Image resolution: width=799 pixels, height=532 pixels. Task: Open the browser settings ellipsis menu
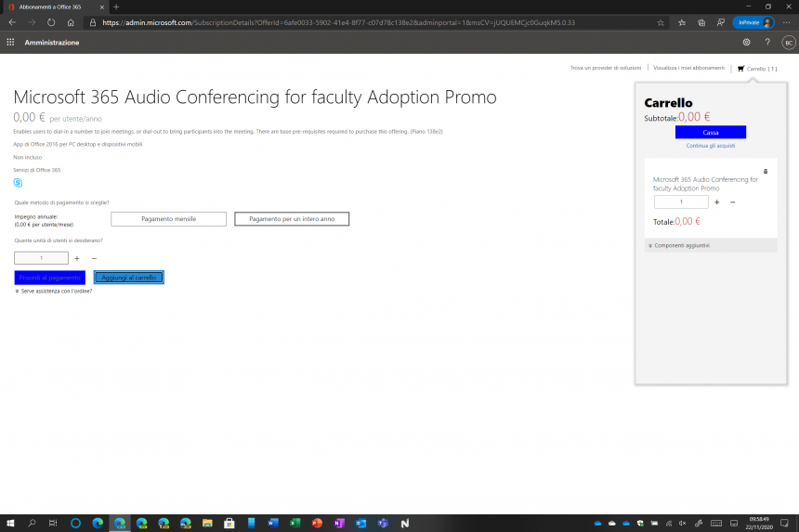(x=787, y=22)
